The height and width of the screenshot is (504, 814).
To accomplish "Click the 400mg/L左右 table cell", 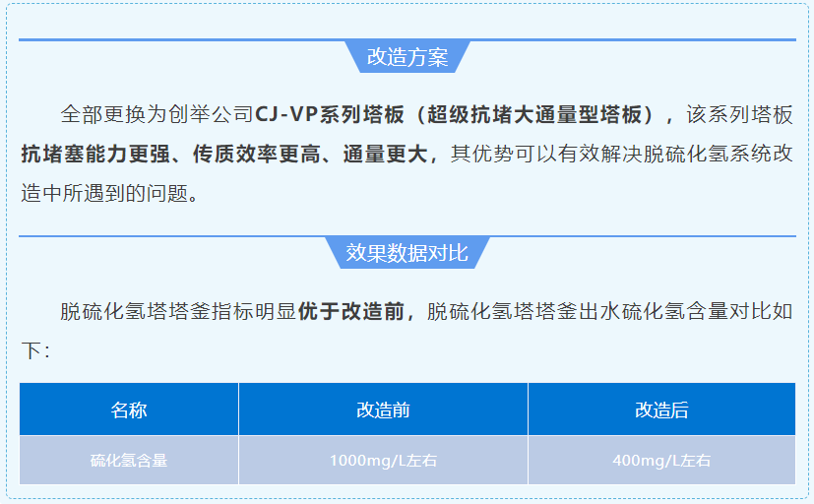I will [x=661, y=461].
